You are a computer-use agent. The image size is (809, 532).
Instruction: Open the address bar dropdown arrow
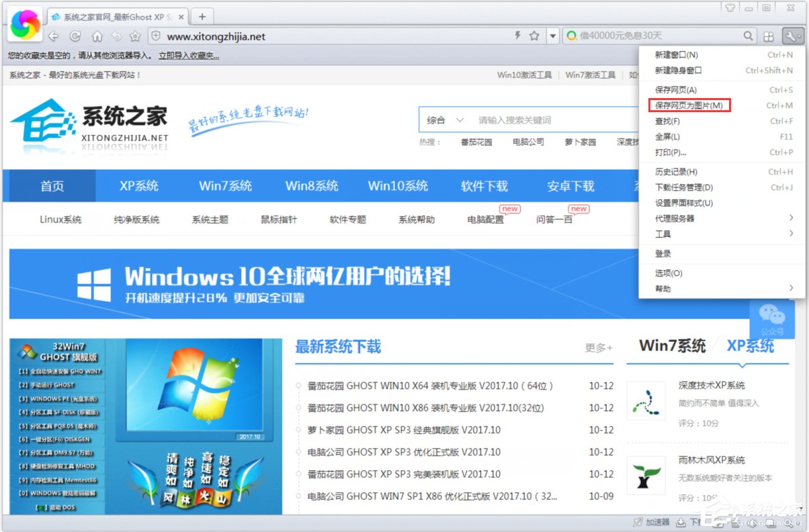point(552,36)
